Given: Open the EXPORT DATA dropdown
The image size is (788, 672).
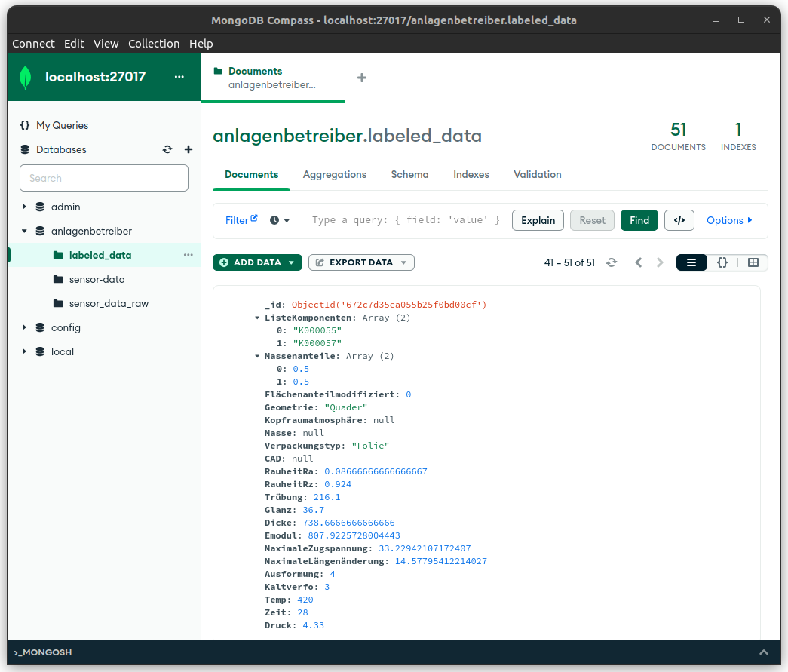Looking at the screenshot, I should click(361, 263).
